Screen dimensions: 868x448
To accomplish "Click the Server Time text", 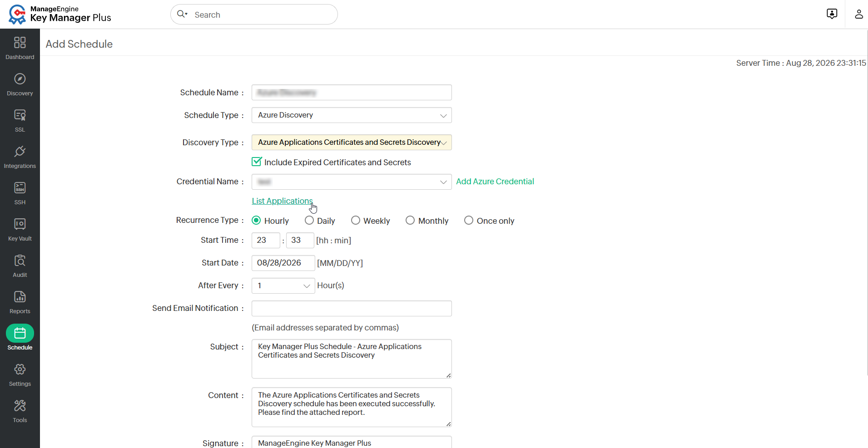I will click(801, 63).
